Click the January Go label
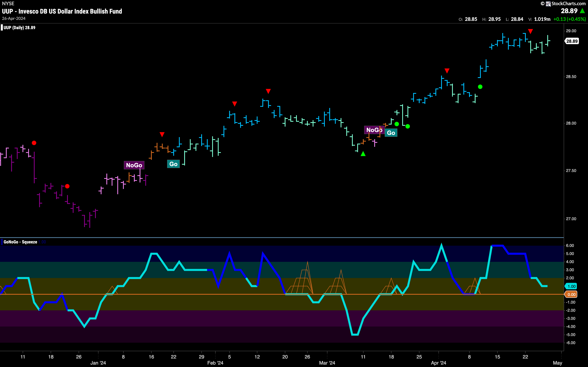 pos(173,164)
